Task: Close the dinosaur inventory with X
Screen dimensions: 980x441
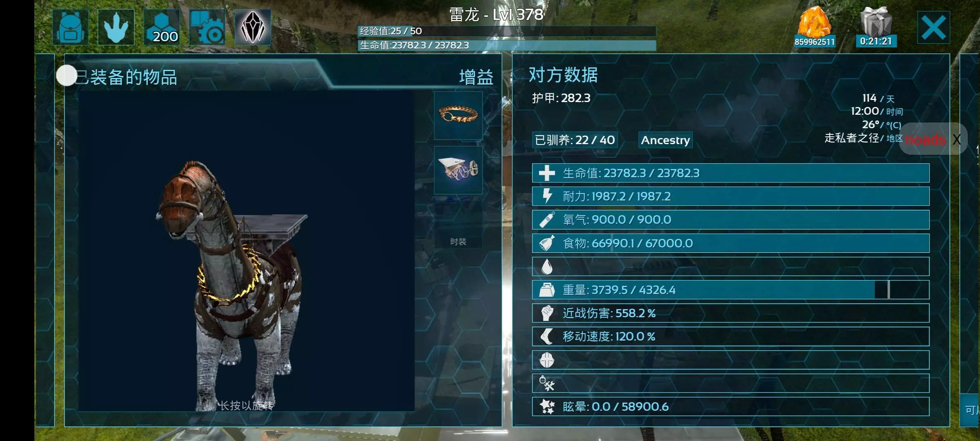Action: pos(933,27)
